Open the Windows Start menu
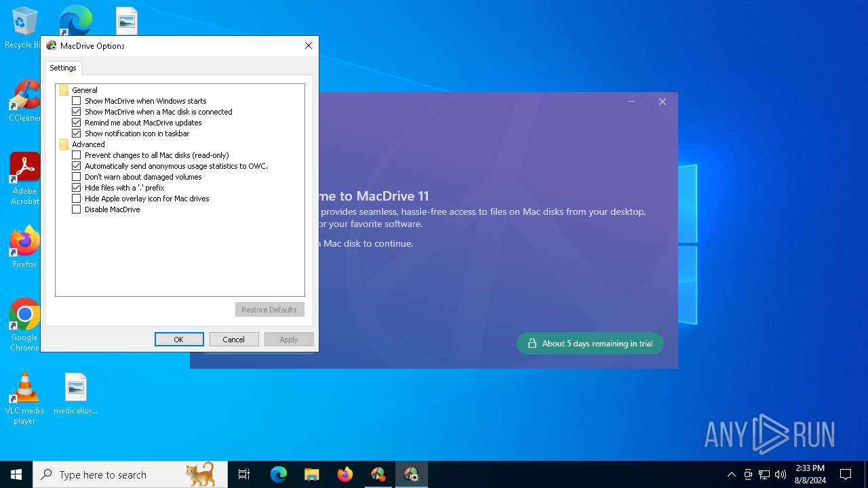 (16, 474)
